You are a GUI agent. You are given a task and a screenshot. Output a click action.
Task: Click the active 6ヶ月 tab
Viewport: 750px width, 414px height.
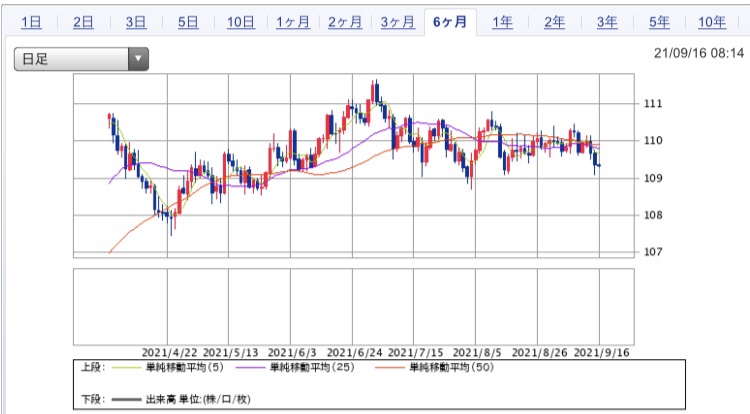tap(450, 22)
